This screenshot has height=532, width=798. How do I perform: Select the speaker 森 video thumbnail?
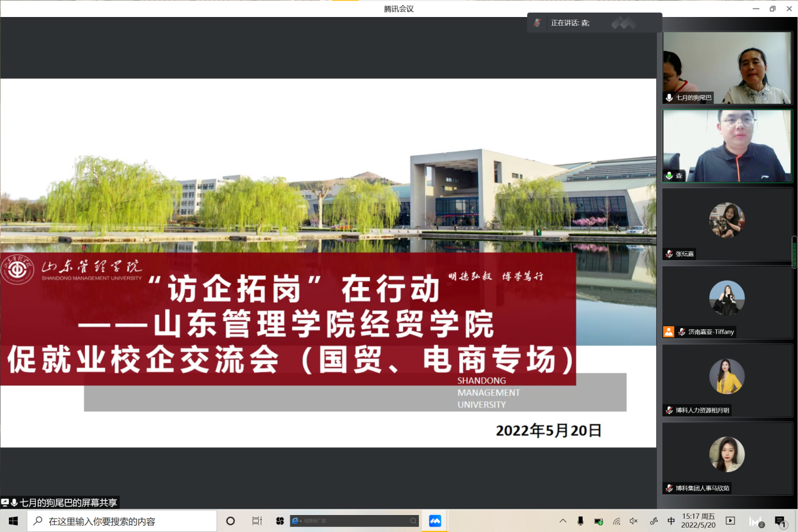(x=727, y=146)
